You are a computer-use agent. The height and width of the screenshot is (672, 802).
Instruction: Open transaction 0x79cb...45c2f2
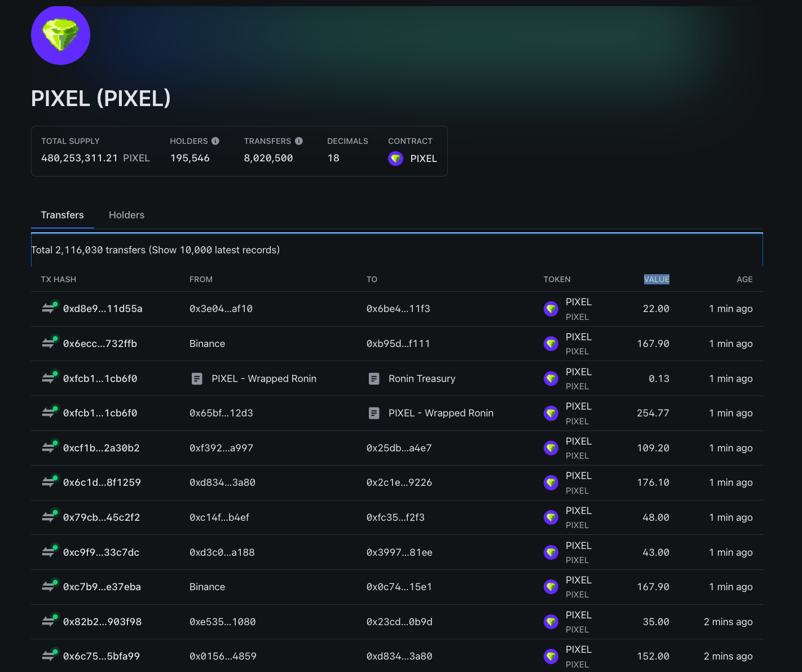[102, 517]
